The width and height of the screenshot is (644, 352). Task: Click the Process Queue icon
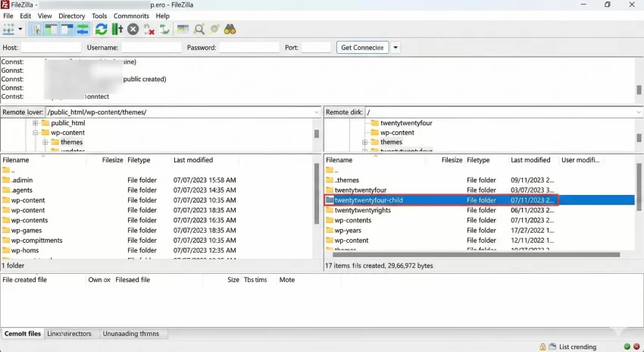pyautogui.click(x=117, y=30)
